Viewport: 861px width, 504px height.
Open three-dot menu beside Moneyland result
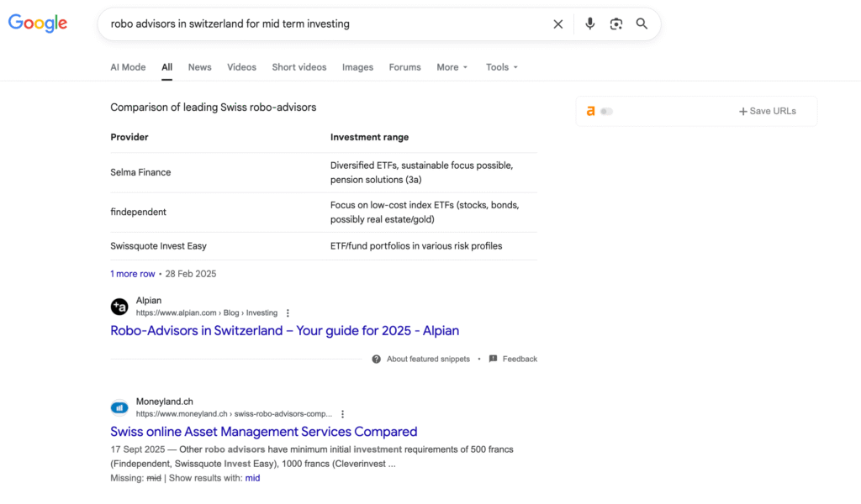pos(342,414)
